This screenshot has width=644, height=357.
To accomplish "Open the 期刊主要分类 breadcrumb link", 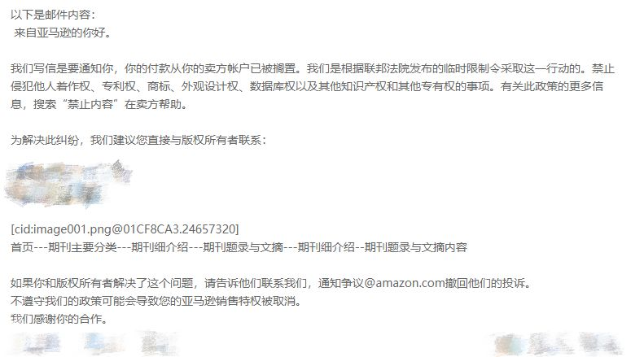I will coord(82,247).
